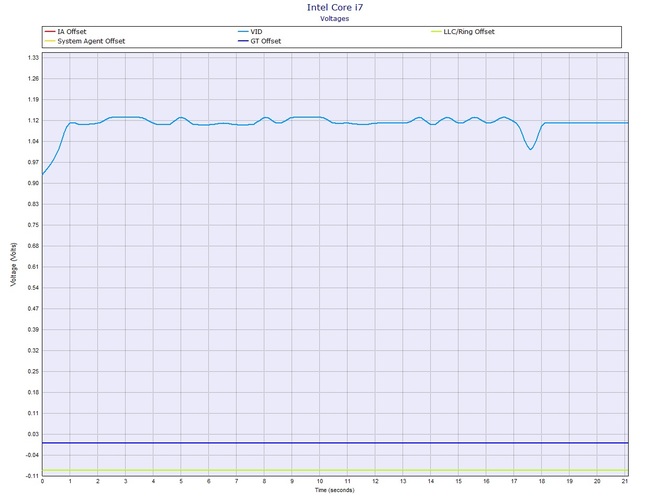Click the 0.03 voltage axis tick

point(34,434)
